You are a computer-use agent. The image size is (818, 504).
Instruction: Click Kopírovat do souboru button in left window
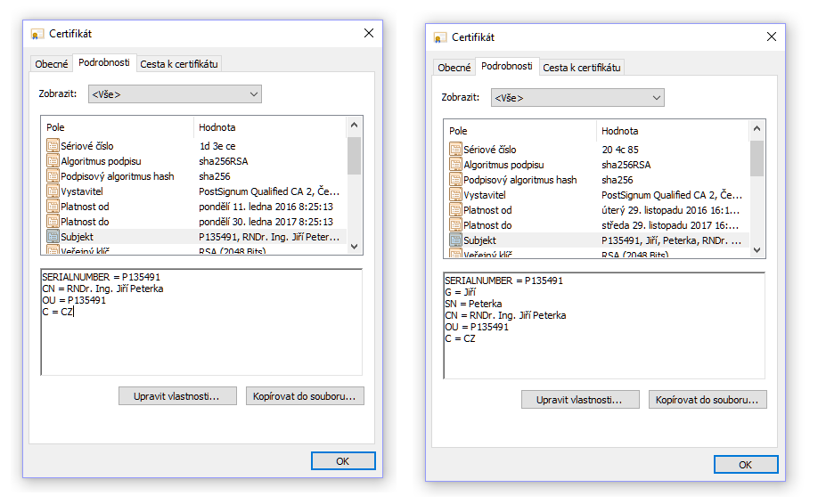(305, 396)
